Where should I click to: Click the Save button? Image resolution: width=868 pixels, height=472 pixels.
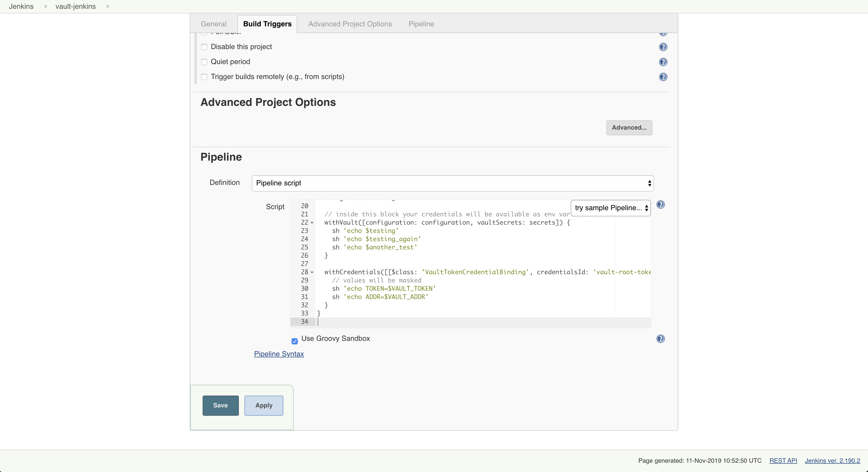(x=220, y=405)
